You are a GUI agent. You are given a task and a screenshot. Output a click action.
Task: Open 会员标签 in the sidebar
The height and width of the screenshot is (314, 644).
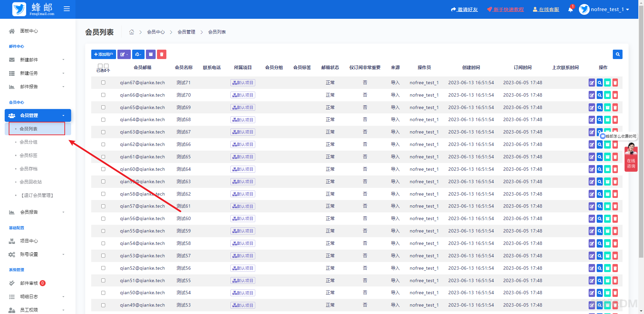(29, 155)
